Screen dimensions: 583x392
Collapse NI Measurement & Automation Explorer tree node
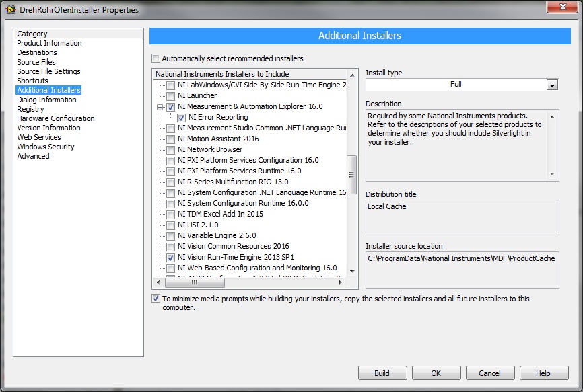(x=160, y=108)
